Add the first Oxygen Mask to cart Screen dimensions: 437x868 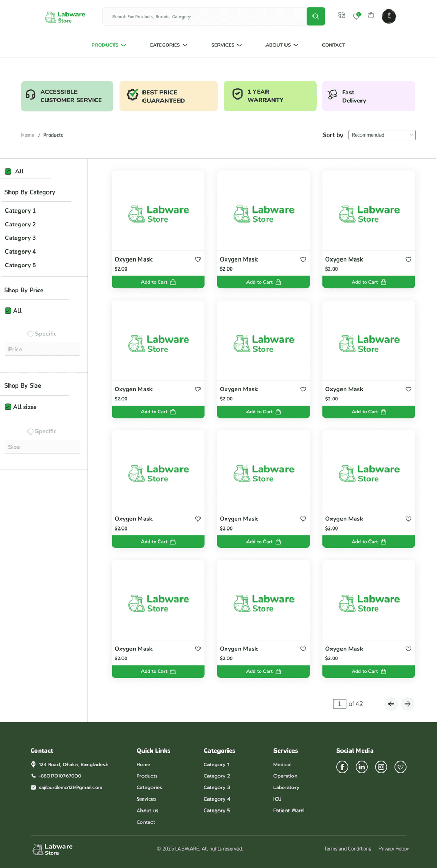[158, 282]
